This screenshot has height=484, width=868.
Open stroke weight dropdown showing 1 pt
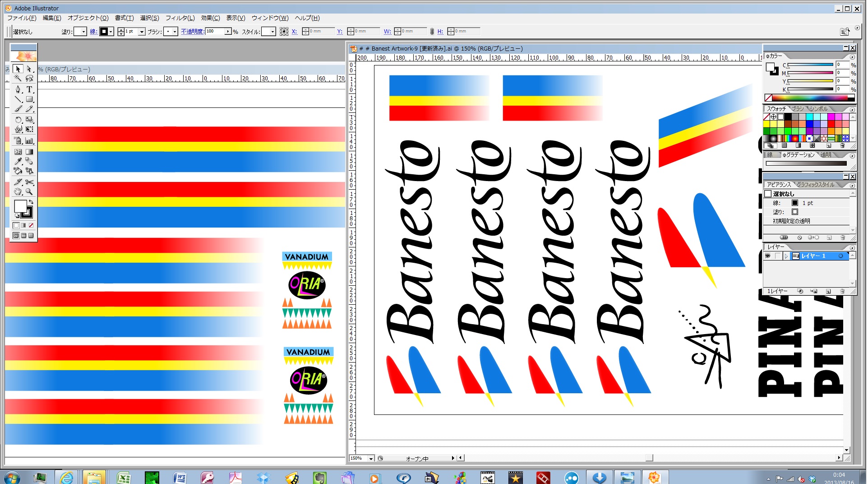point(142,32)
